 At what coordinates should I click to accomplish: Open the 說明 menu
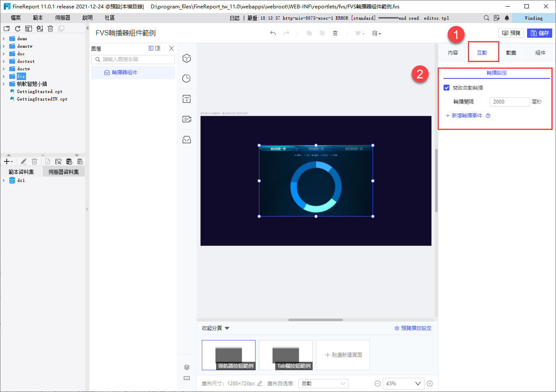tap(87, 18)
